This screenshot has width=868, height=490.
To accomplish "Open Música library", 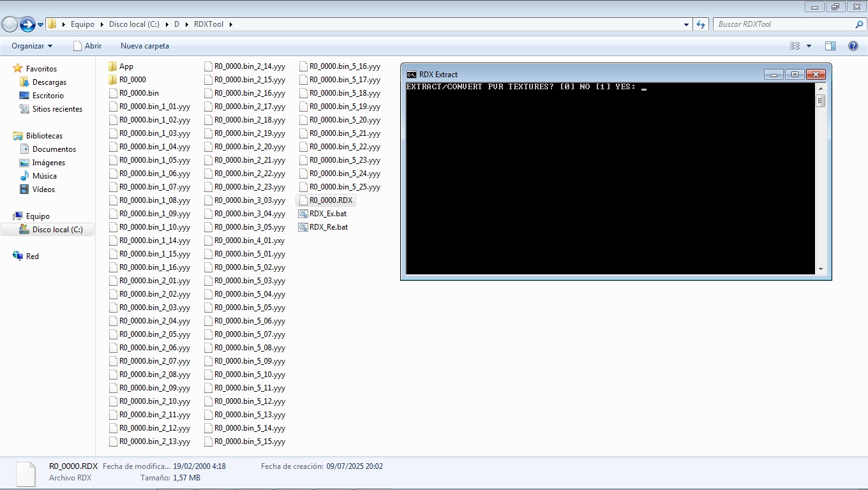I will (x=45, y=176).
